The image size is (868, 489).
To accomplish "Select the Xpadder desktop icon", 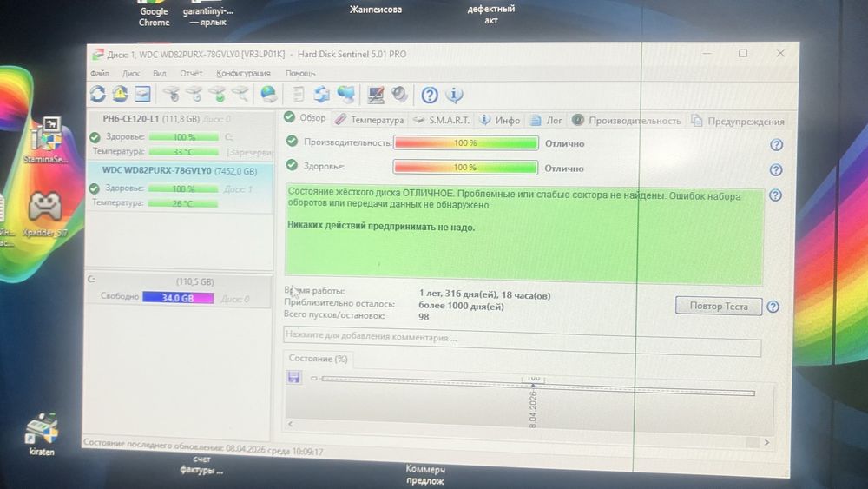I will pyautogui.click(x=45, y=214).
